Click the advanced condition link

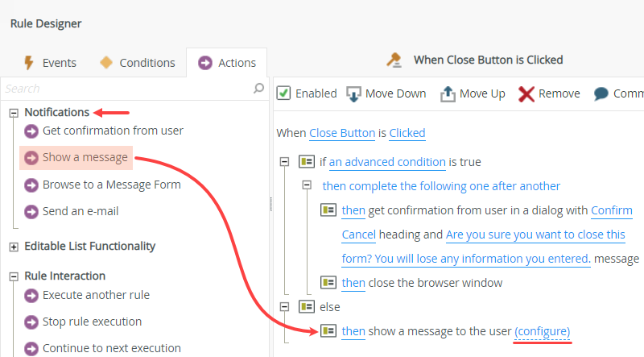(x=387, y=162)
